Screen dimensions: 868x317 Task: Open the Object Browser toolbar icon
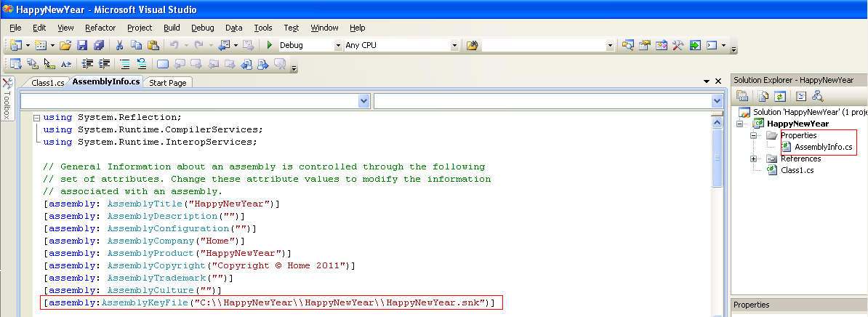662,45
